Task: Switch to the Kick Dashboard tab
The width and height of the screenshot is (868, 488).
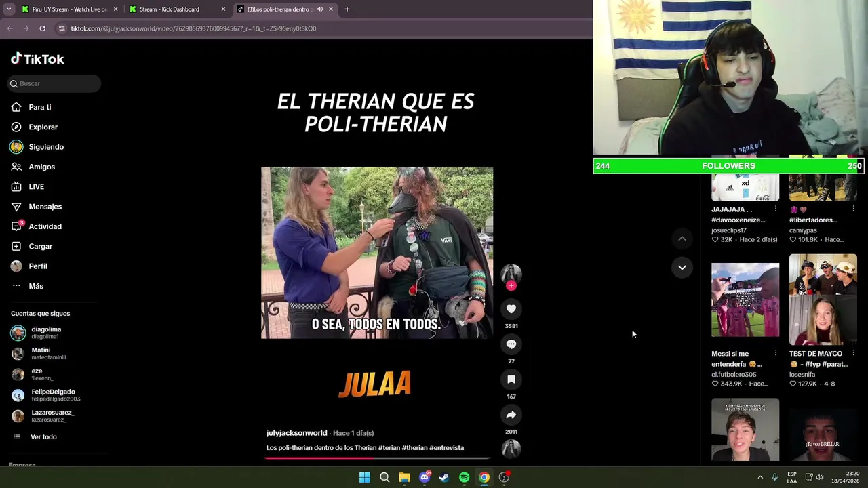Action: [176, 9]
